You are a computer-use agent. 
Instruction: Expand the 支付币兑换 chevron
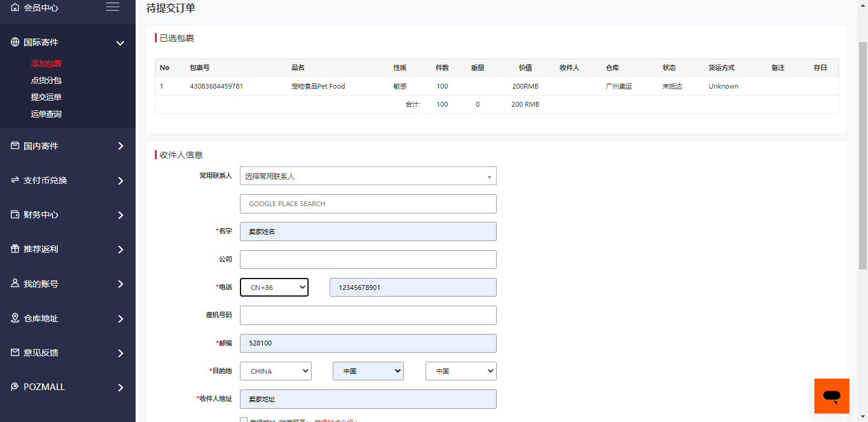click(121, 181)
